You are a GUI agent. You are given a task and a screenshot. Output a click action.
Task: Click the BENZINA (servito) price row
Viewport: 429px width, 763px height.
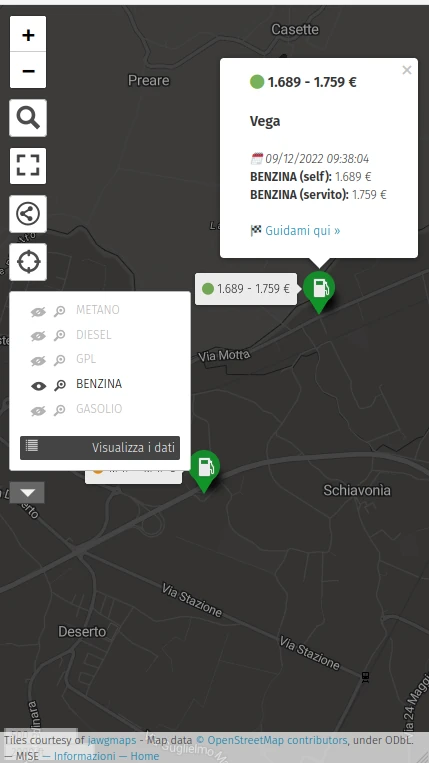(x=318, y=195)
